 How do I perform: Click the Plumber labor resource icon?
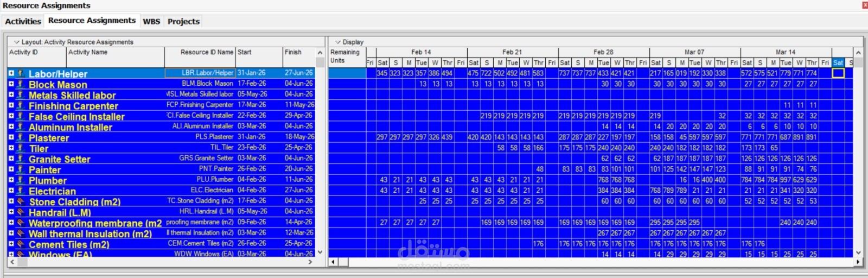21,180
